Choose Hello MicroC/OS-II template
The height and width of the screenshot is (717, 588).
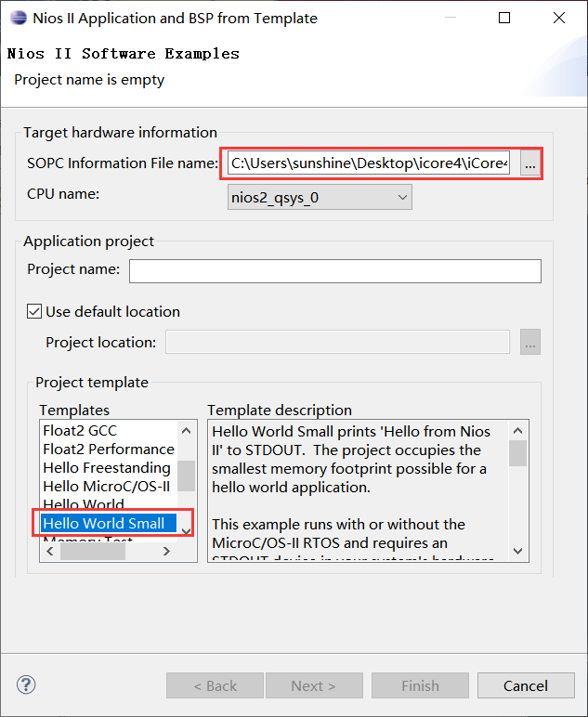(106, 487)
